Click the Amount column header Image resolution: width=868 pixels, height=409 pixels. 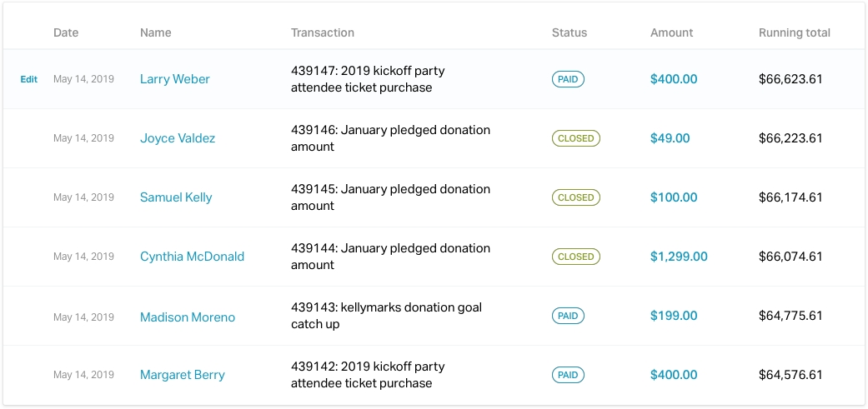coord(671,33)
